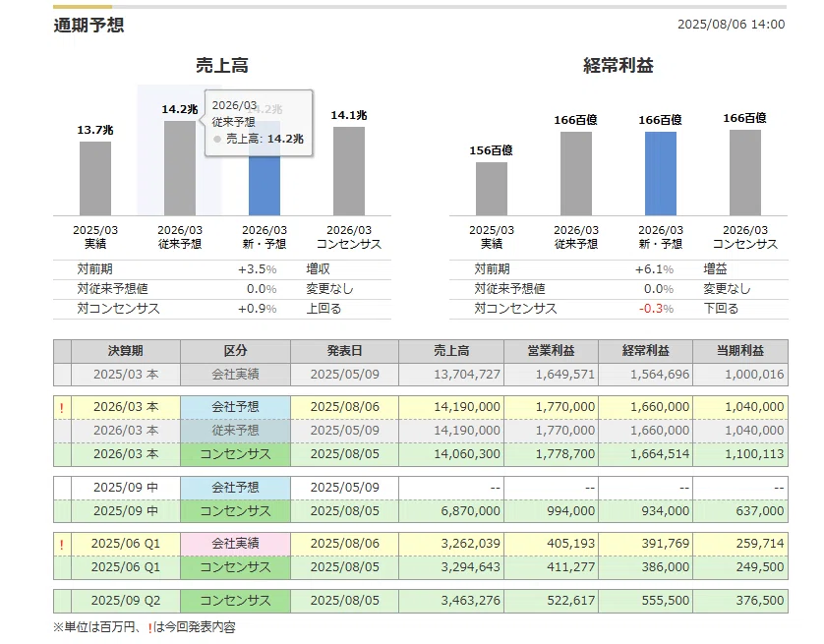Click the Q1 ordinary profit 391,769
This screenshot has height=644, width=824.
click(666, 544)
